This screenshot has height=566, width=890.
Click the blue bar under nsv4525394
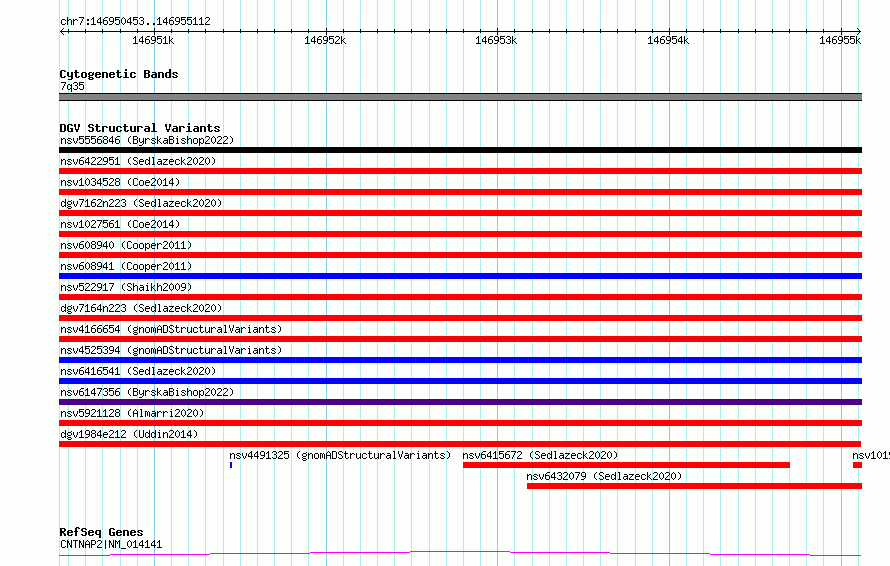click(460, 360)
